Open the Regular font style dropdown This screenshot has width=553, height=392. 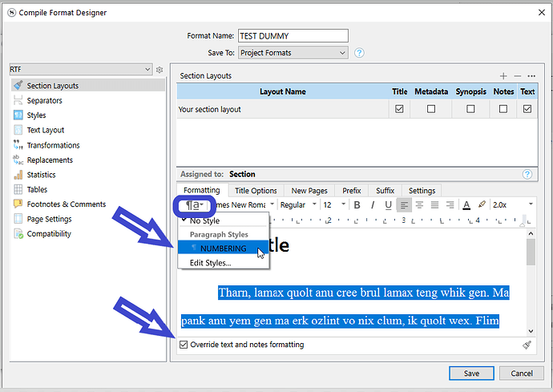[x=298, y=205]
